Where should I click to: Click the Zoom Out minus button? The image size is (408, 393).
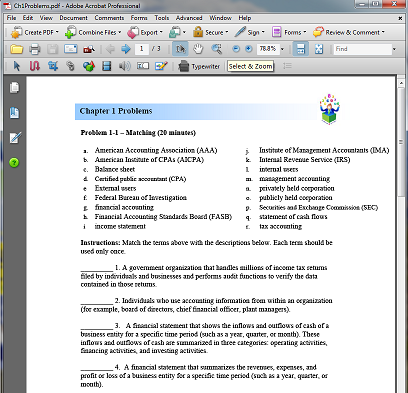pos(236,49)
